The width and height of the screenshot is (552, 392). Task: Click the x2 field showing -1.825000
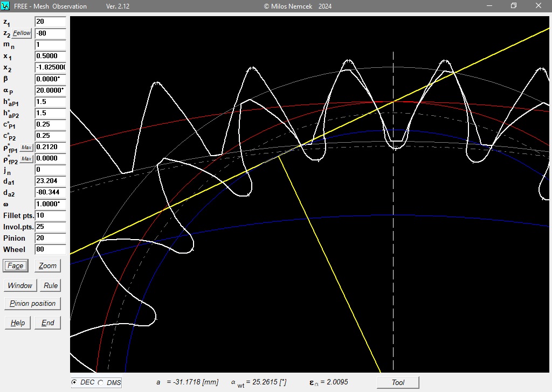(x=50, y=67)
